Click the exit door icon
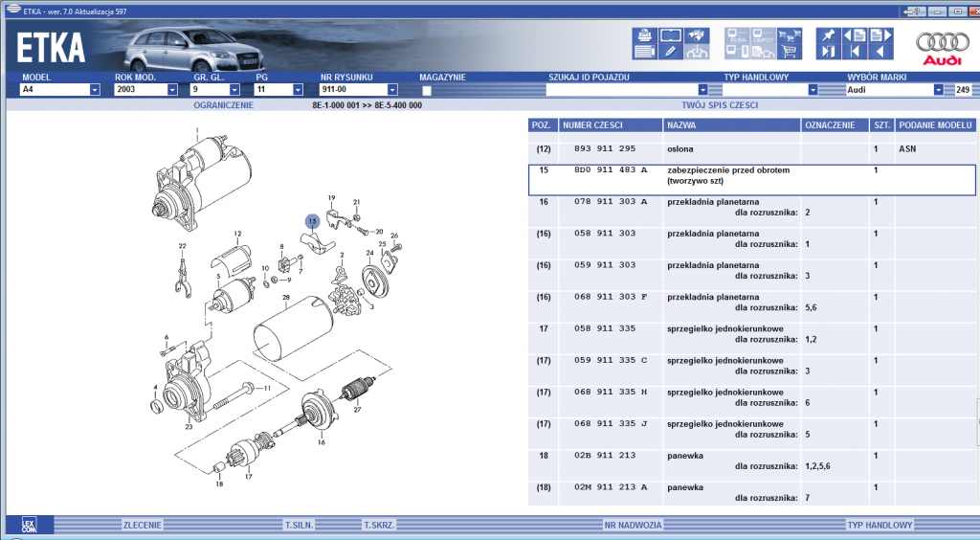The width and height of the screenshot is (980, 540). click(829, 52)
